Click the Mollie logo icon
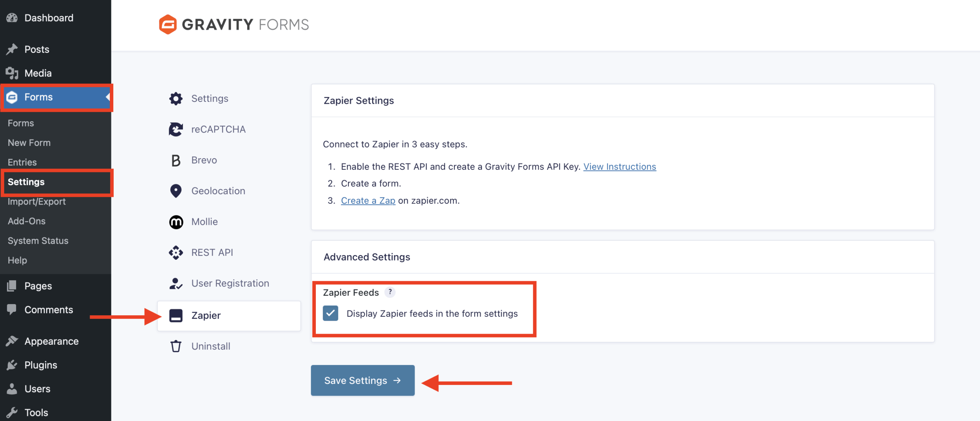 (x=176, y=222)
